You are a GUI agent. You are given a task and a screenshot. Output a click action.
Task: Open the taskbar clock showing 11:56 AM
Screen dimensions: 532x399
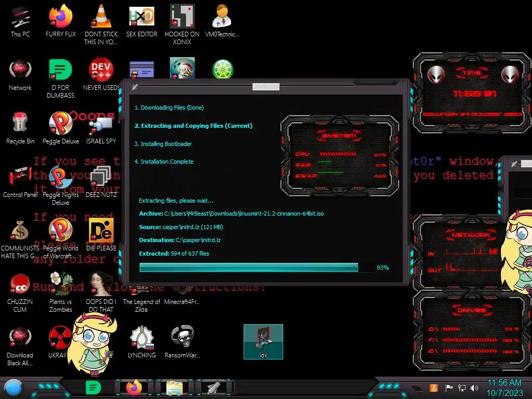coord(504,388)
